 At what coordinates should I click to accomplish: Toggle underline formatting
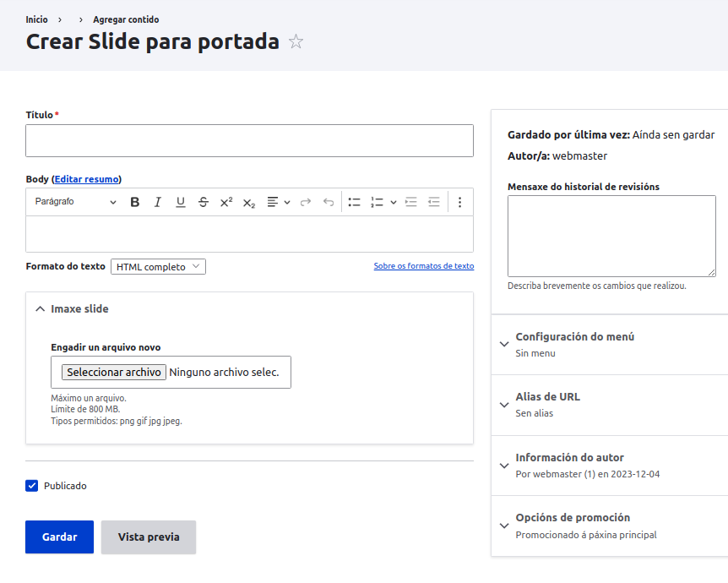(x=180, y=202)
